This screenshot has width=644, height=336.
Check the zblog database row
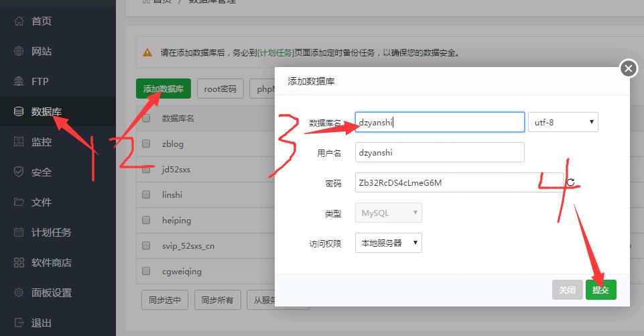pyautogui.click(x=146, y=144)
